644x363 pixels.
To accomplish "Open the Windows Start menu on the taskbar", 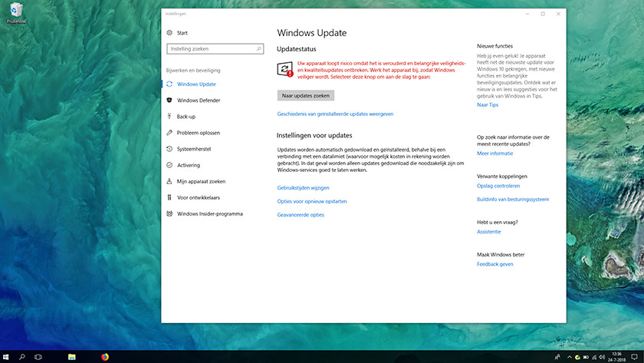I will coord(6,357).
